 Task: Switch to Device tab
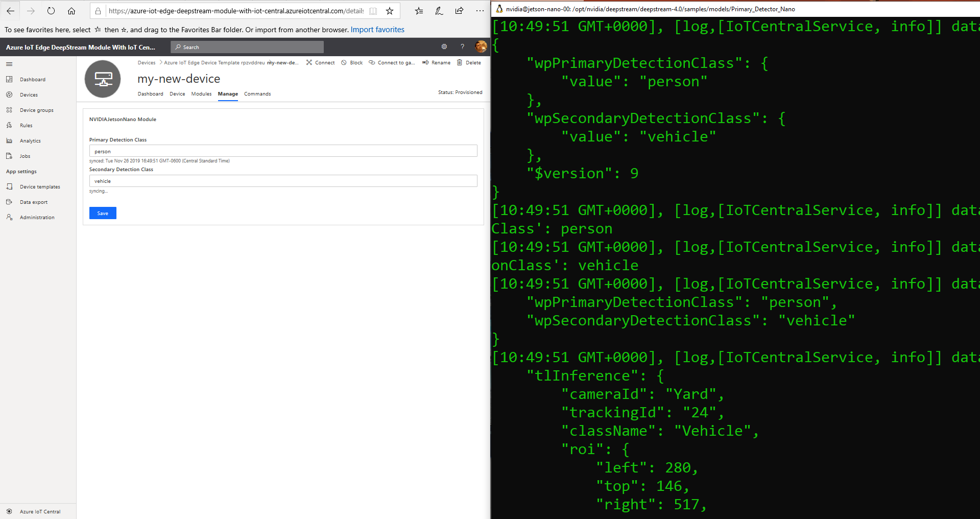tap(177, 94)
